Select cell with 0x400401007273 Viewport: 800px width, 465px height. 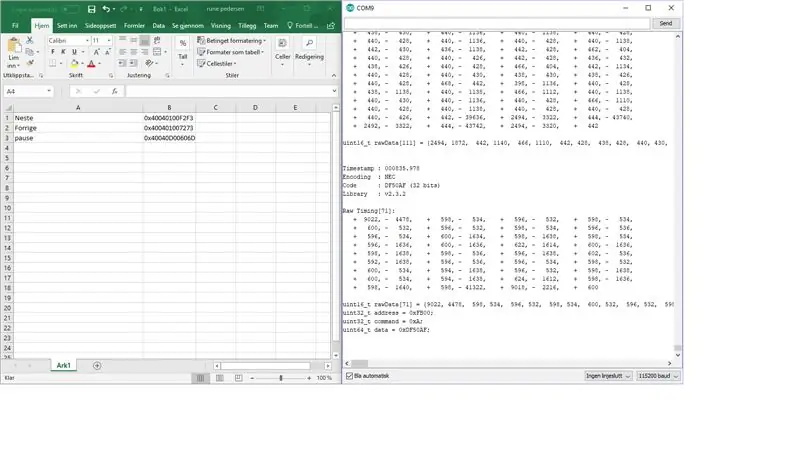[169, 128]
